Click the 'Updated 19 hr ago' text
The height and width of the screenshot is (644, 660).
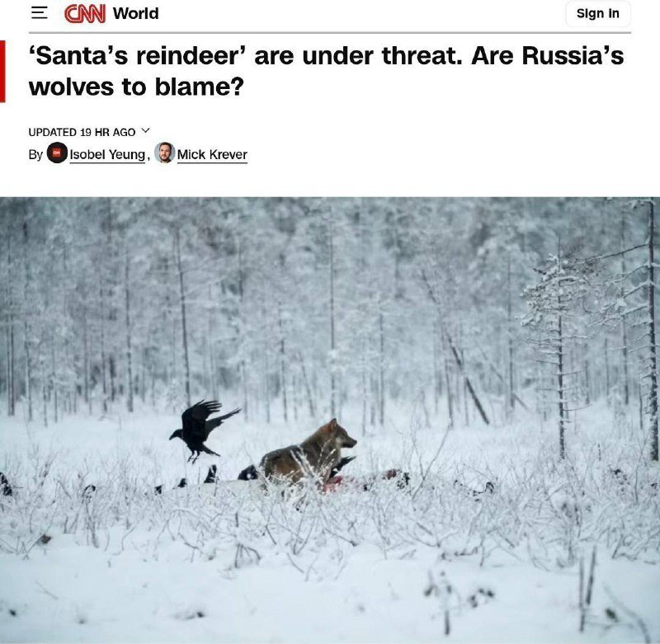click(82, 132)
